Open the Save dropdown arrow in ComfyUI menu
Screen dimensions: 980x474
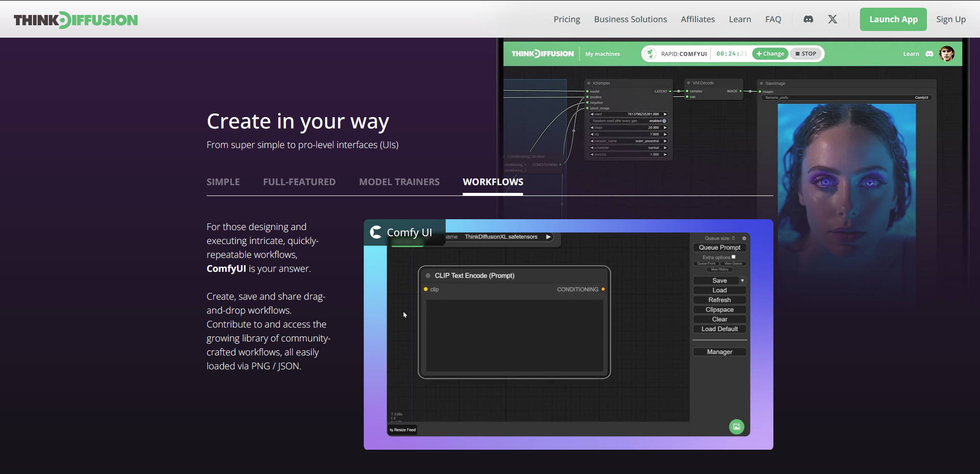pos(742,281)
